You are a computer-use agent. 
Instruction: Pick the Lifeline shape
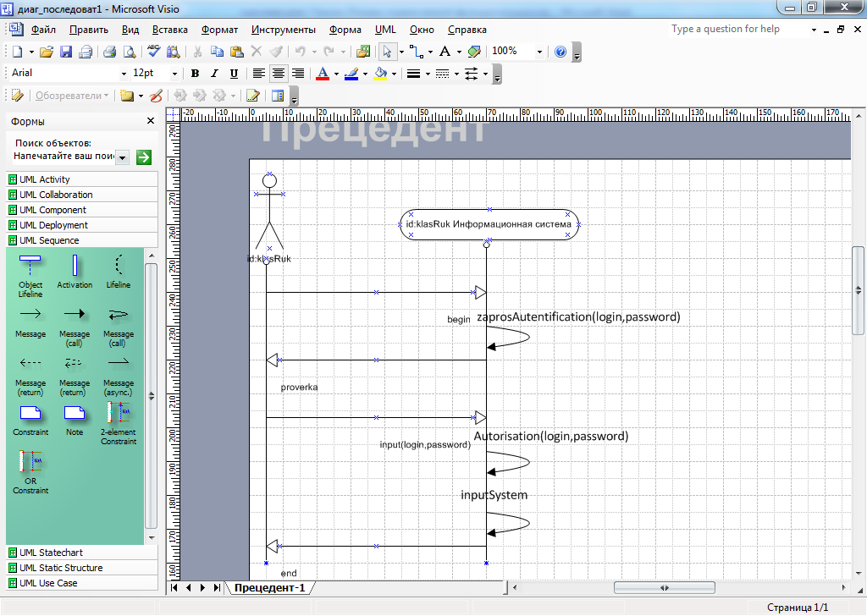click(x=119, y=272)
